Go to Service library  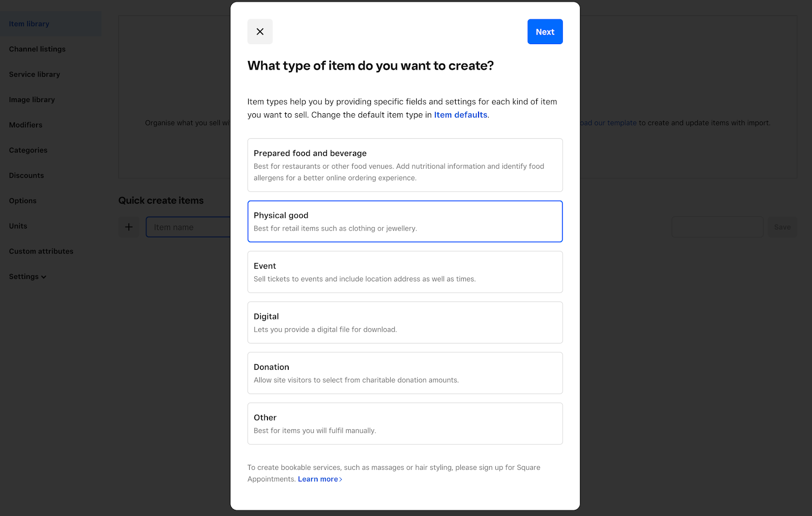[35, 74]
